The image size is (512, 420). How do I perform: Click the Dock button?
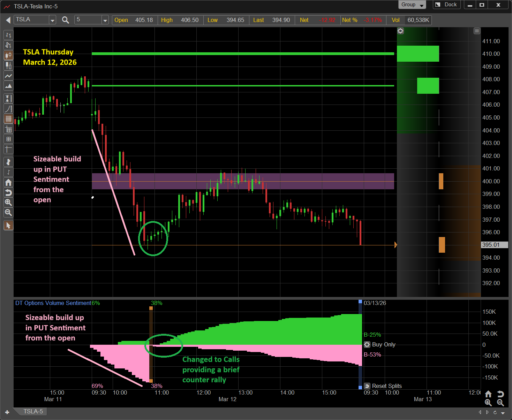tap(447, 5)
